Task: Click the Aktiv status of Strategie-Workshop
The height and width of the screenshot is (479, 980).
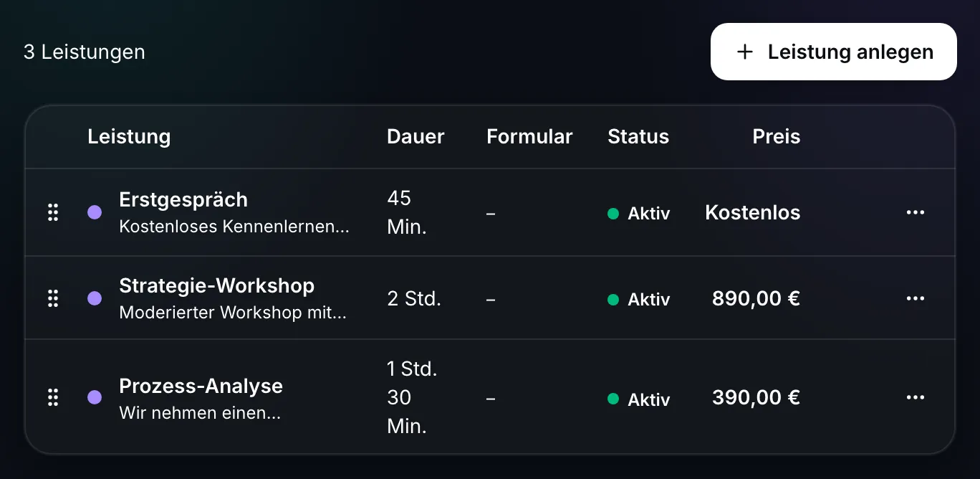Action: click(638, 299)
